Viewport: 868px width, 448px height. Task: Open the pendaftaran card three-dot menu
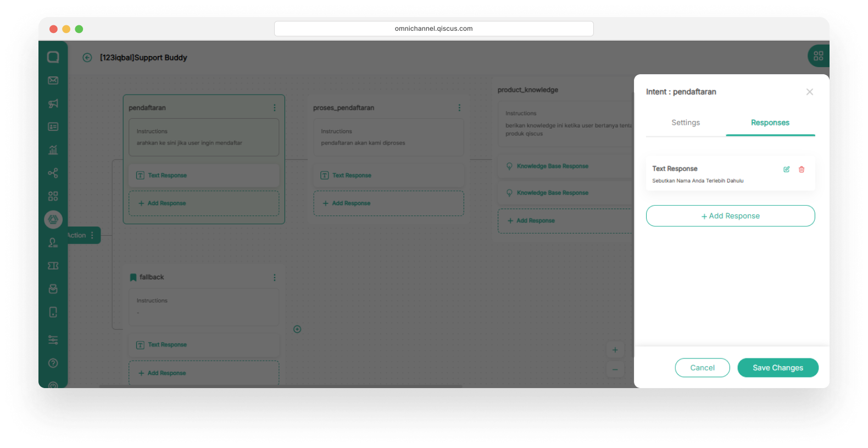(x=275, y=108)
